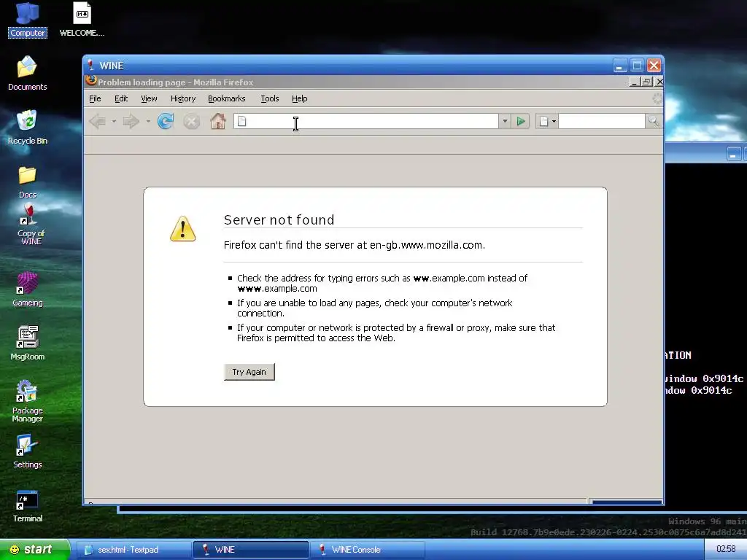Click the Try Again button
Image resolution: width=747 pixels, height=560 pixels.
(249, 372)
